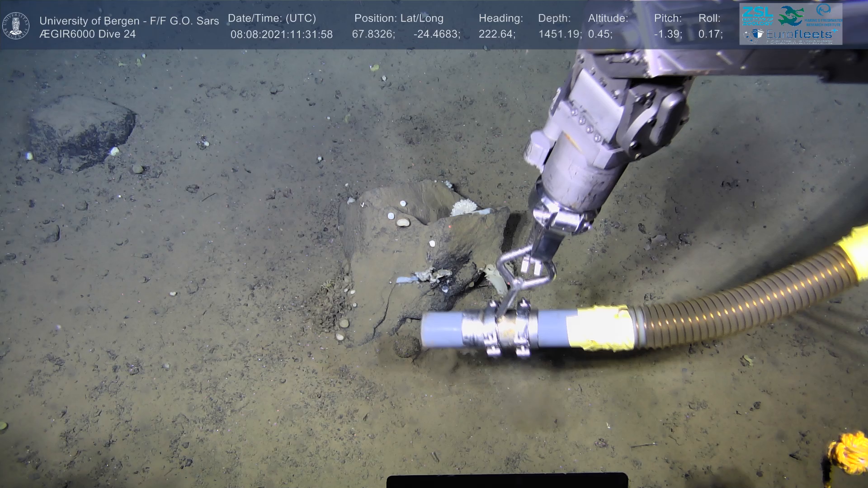Click the University of Bergen seal logo

coord(16,26)
